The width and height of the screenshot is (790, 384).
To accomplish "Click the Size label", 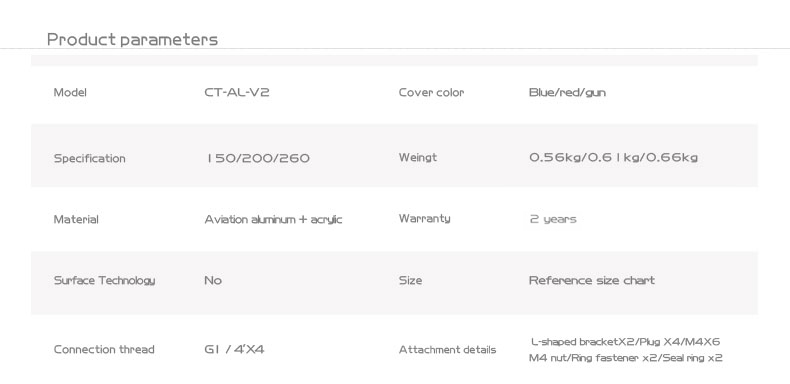I will click(x=410, y=280).
